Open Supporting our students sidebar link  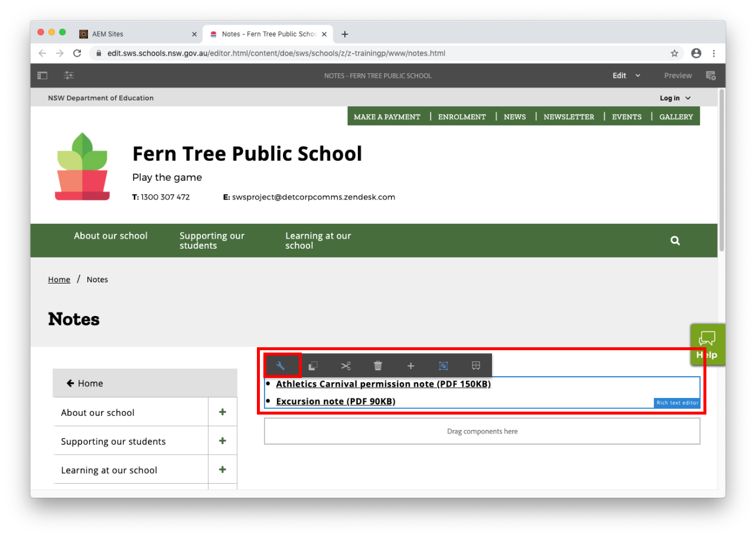click(113, 441)
